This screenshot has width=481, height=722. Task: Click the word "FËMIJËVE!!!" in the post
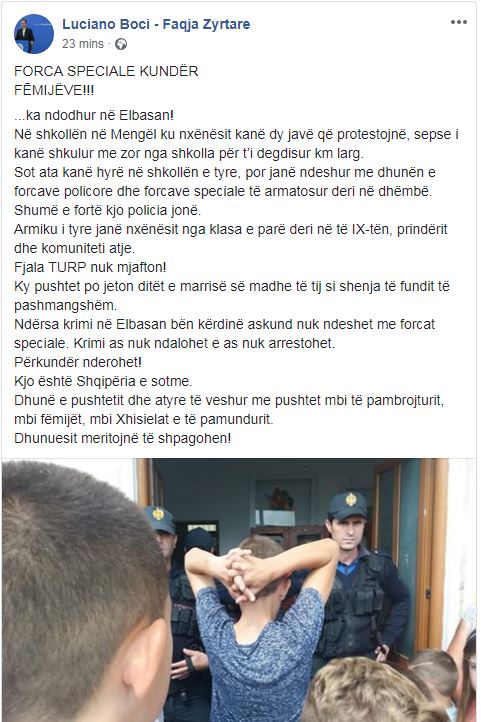[x=54, y=90]
